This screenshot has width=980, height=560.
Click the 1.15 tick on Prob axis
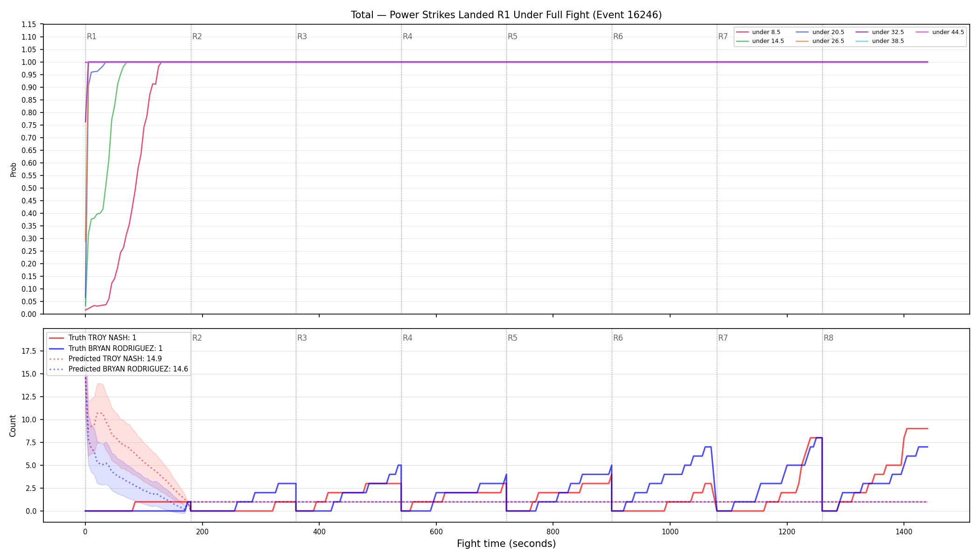pos(29,24)
